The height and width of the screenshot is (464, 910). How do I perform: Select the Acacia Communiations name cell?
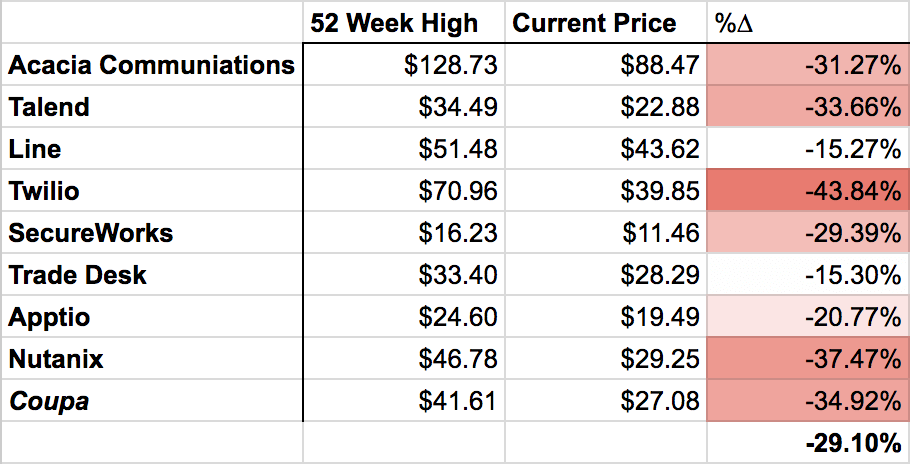coord(152,64)
